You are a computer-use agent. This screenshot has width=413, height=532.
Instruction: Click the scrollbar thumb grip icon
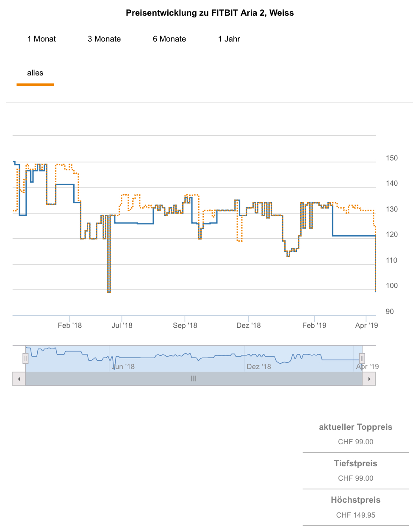(x=194, y=379)
